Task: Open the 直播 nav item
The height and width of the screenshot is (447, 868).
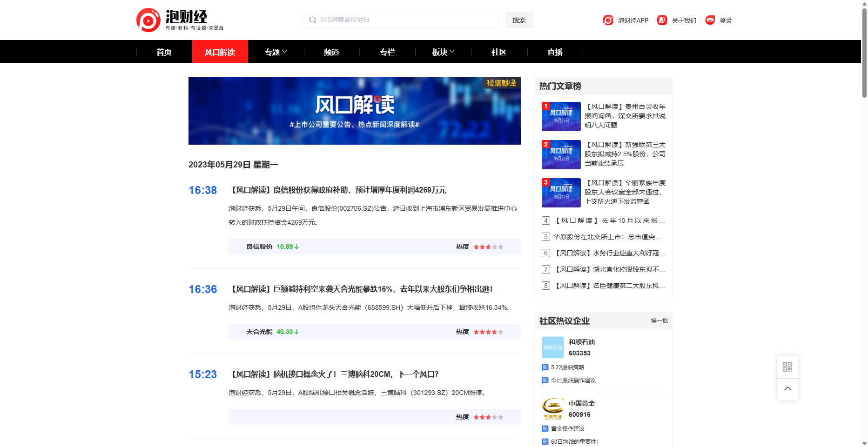Action: (x=555, y=52)
